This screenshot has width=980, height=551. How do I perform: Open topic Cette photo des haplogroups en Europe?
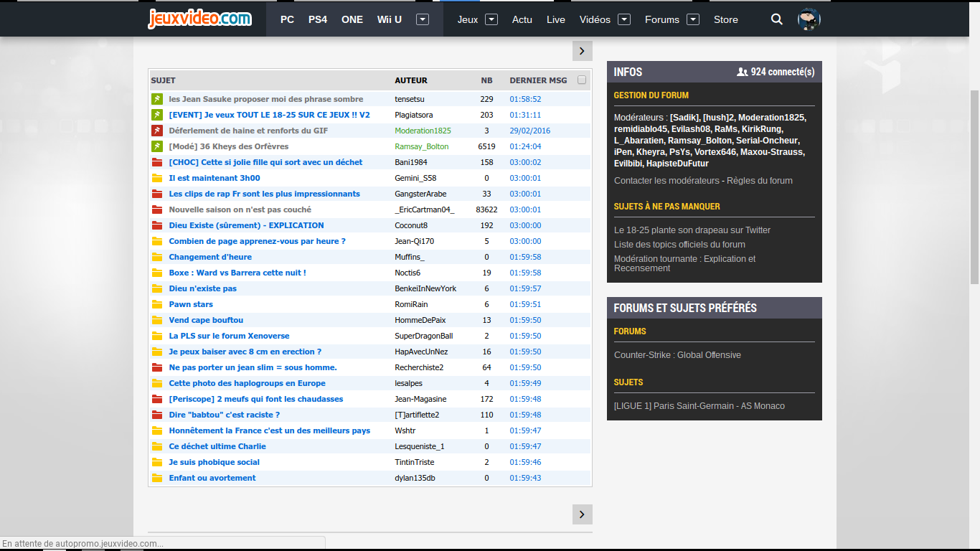coord(247,383)
